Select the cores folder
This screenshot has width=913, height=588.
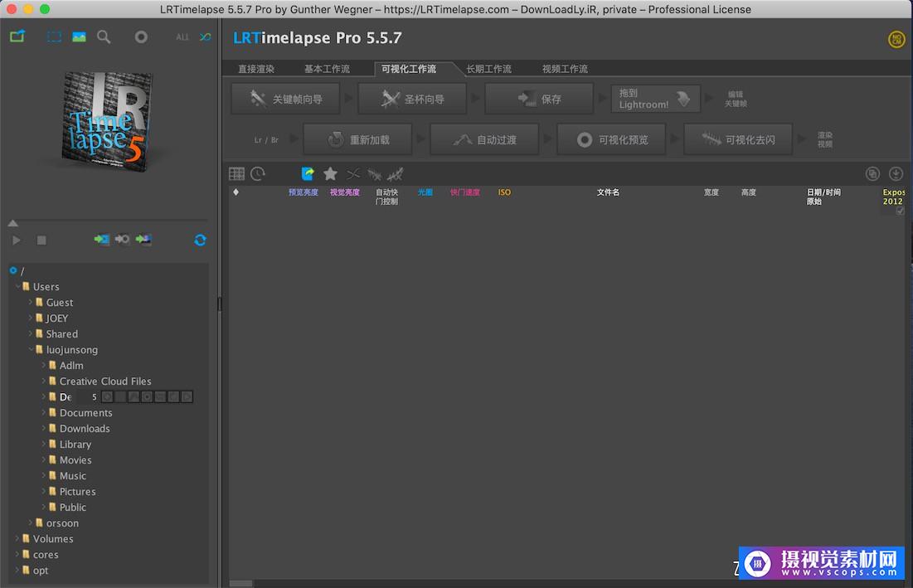tap(46, 554)
